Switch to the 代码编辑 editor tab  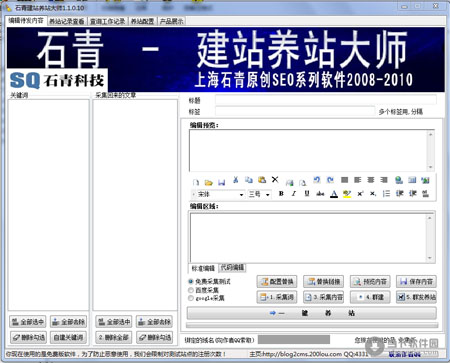pyautogui.click(x=232, y=267)
